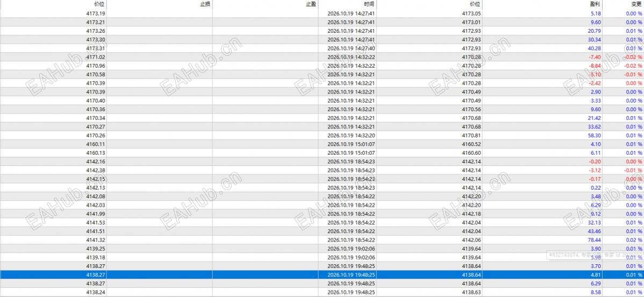The image size is (644, 297).
Task: Select the open price 4173.31 cell
Action: [x=95, y=48]
